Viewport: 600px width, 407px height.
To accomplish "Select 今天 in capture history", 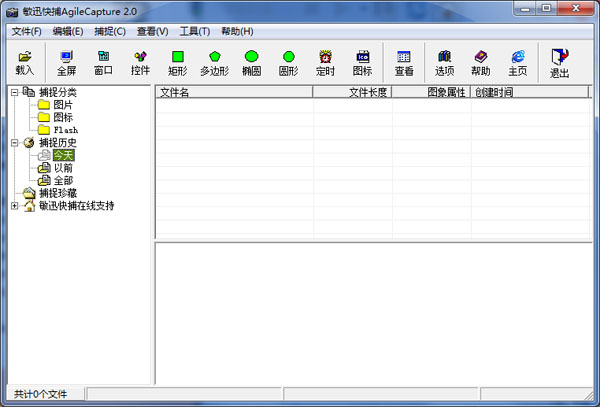I will tap(64, 155).
